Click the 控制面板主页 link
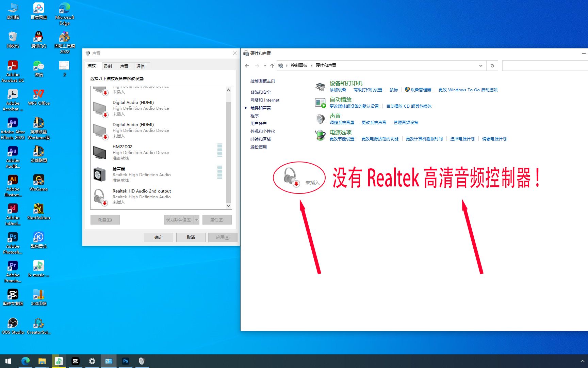 (262, 81)
